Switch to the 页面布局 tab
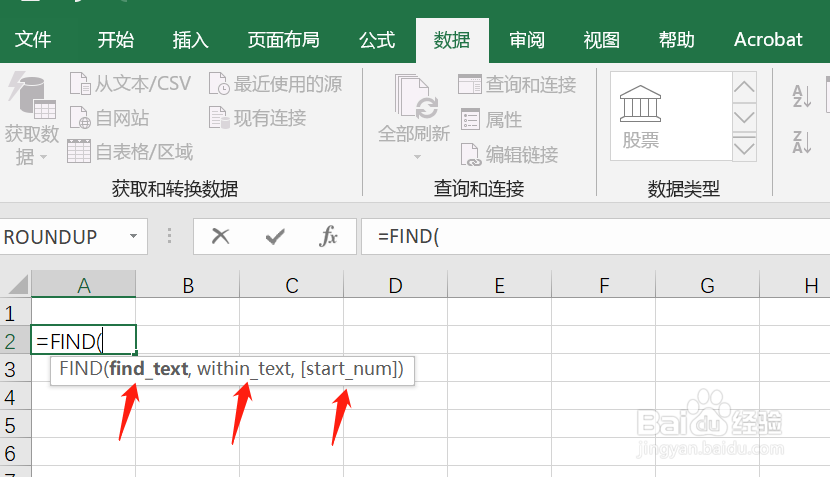This screenshot has width=830, height=477. (x=284, y=40)
